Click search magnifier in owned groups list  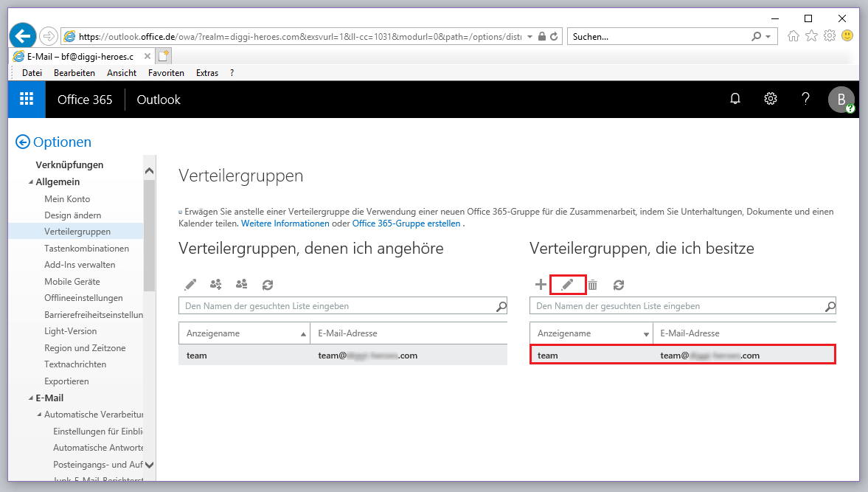830,306
